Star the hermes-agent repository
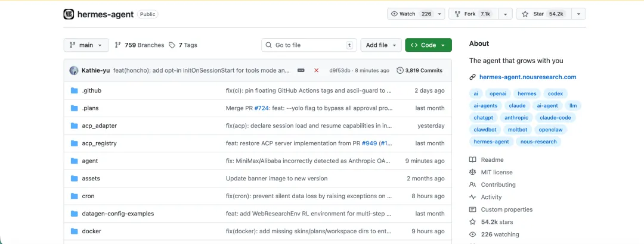Viewport: 644px width, 244px height. coord(544,14)
